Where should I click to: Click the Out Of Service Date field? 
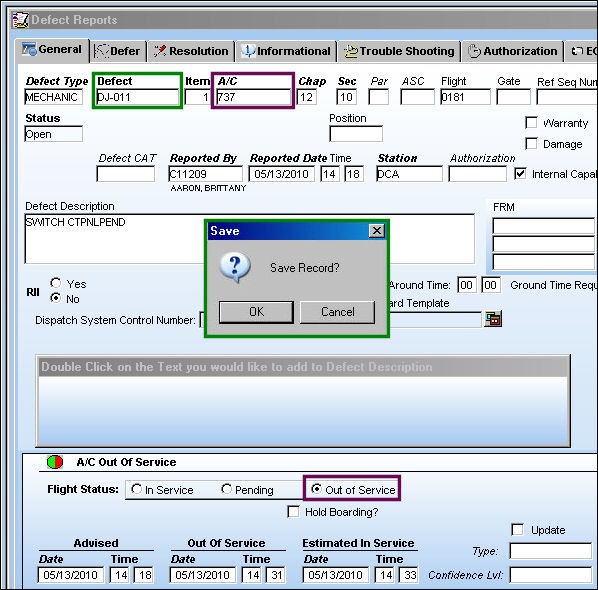point(203,575)
